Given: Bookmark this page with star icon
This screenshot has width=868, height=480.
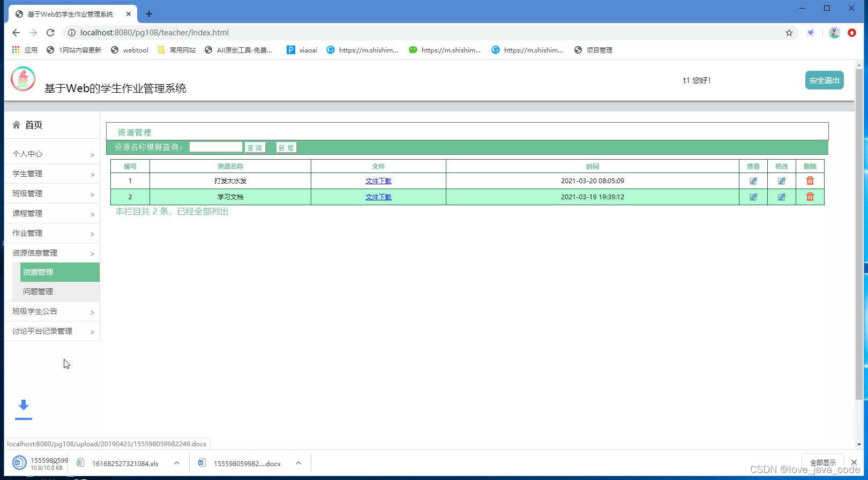Looking at the screenshot, I should pos(789,33).
